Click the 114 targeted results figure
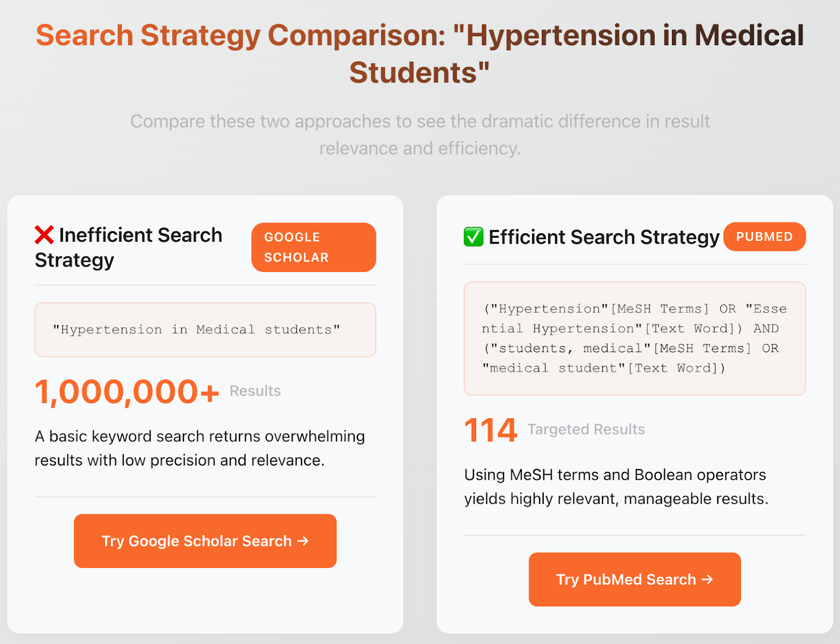The height and width of the screenshot is (644, 840). (490, 429)
